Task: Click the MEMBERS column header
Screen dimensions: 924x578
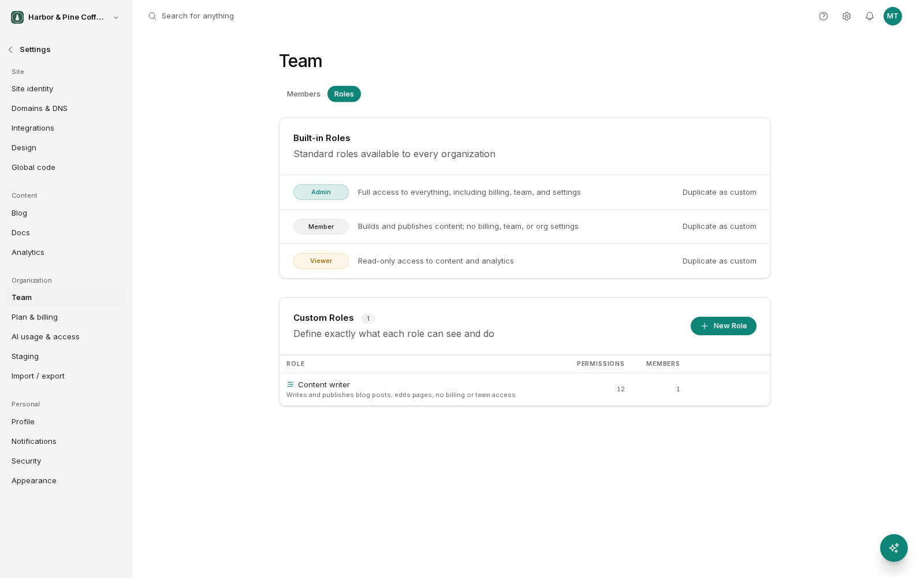Action: click(663, 364)
